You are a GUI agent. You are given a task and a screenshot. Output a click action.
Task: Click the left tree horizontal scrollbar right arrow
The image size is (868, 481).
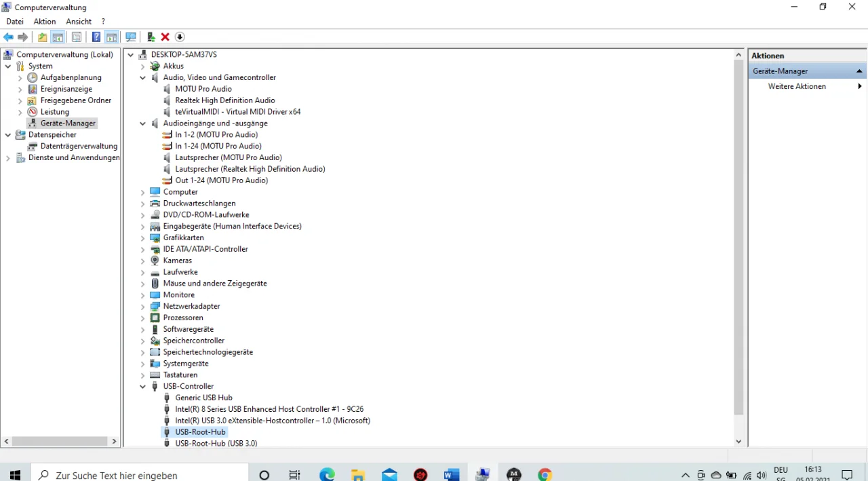tap(115, 441)
